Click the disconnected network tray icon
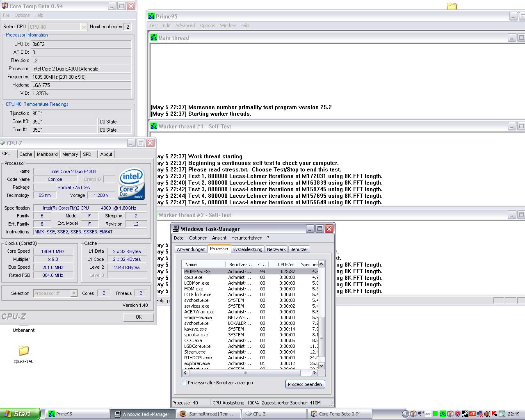This screenshot has width=525, height=420. (480, 414)
